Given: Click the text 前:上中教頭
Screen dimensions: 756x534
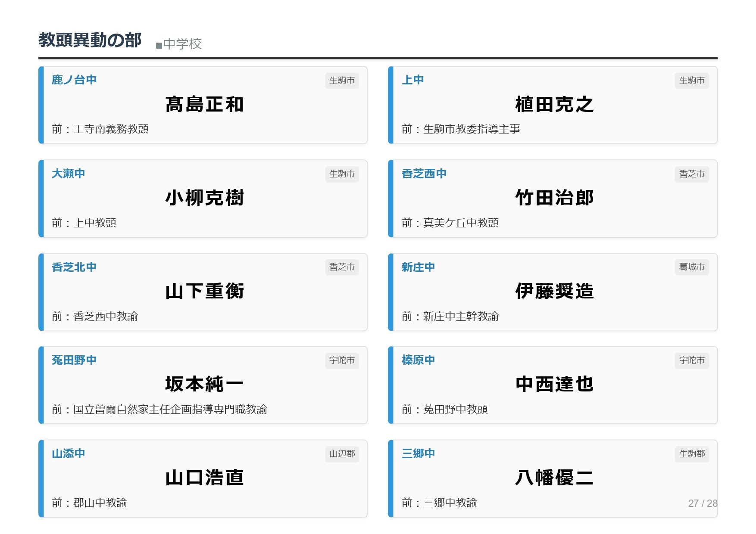Looking at the screenshot, I should [84, 223].
